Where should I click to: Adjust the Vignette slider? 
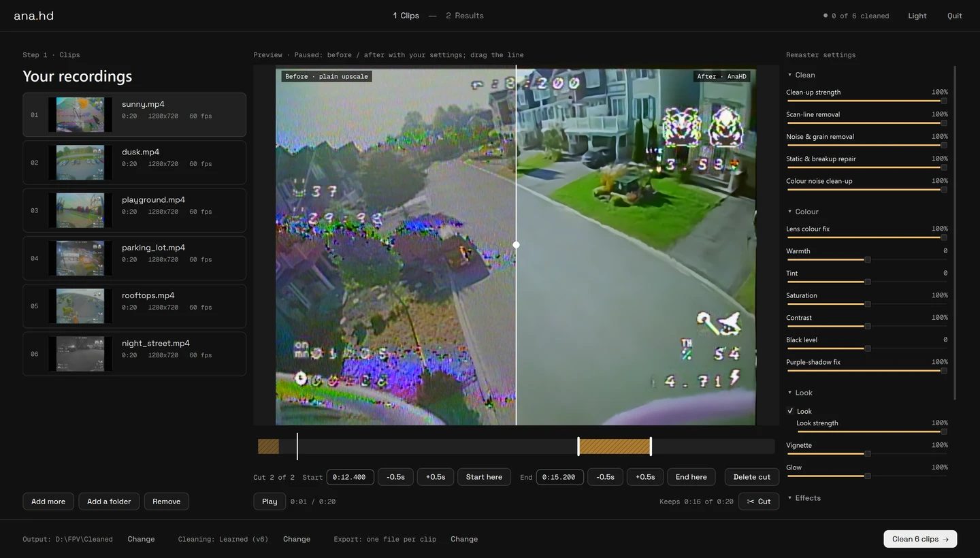pyautogui.click(x=866, y=453)
